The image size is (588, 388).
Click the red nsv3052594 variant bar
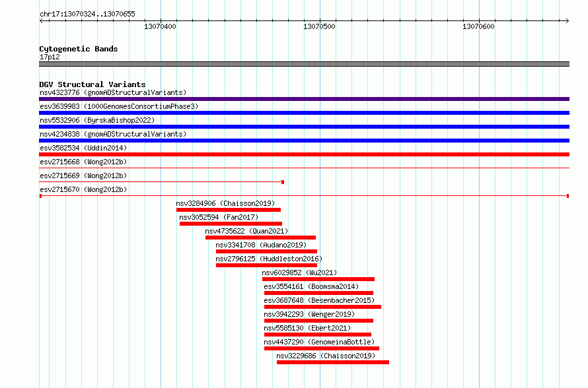tap(231, 224)
